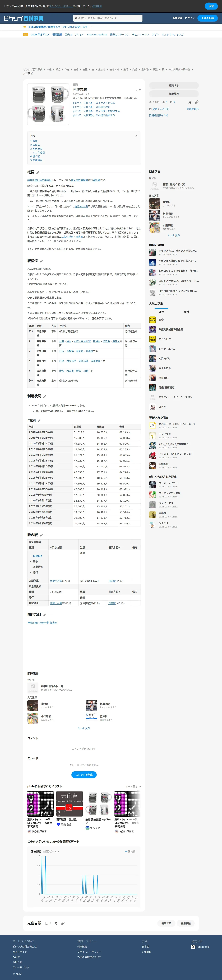Image resolution: width=222 pixels, height=980 pixels.
Task: Click the bottom bar copy-link icon
Action: [63, 923]
